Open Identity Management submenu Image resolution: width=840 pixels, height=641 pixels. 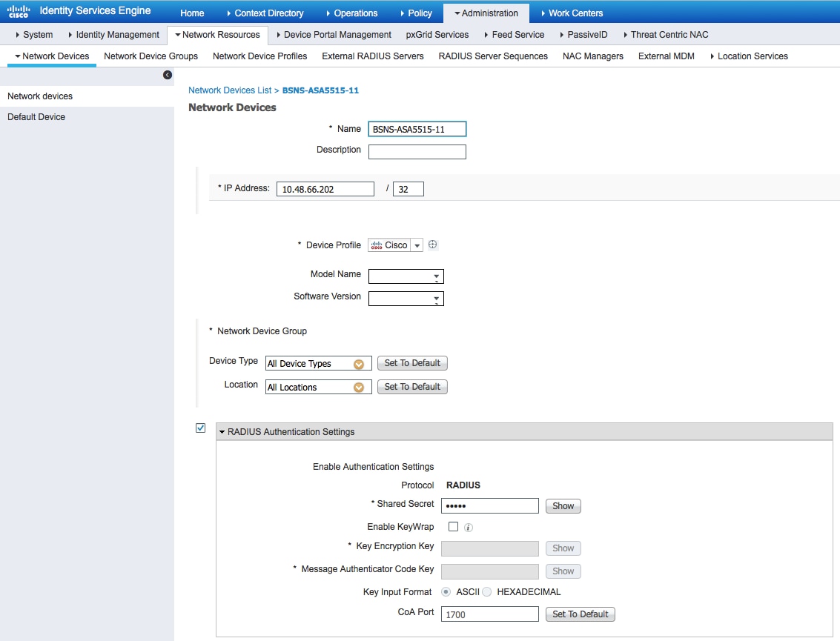(113, 35)
